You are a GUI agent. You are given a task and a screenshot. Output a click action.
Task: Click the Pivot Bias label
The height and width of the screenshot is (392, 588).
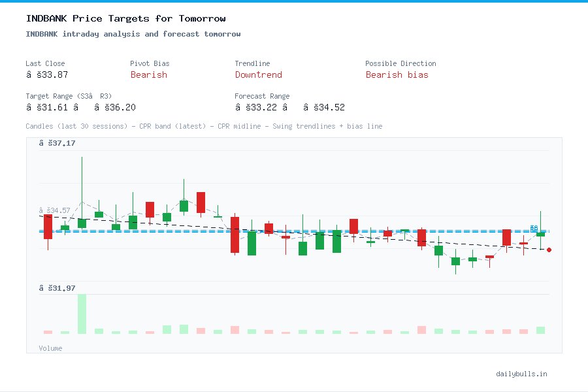[150, 63]
